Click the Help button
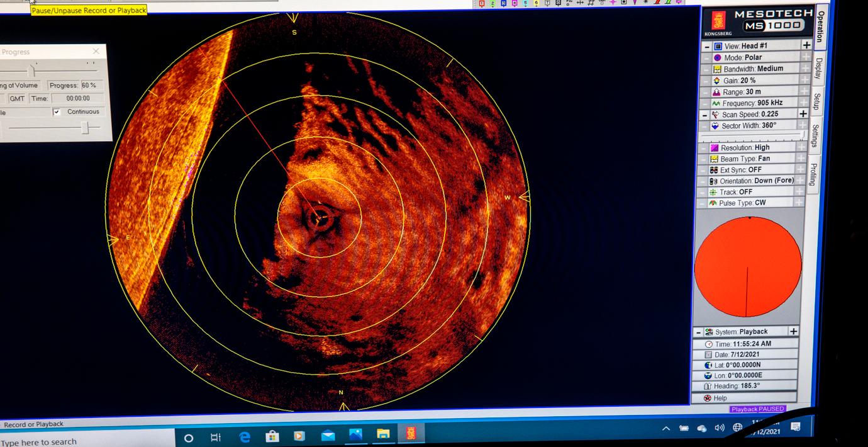Screen dimensions: 868x447 point(744,398)
